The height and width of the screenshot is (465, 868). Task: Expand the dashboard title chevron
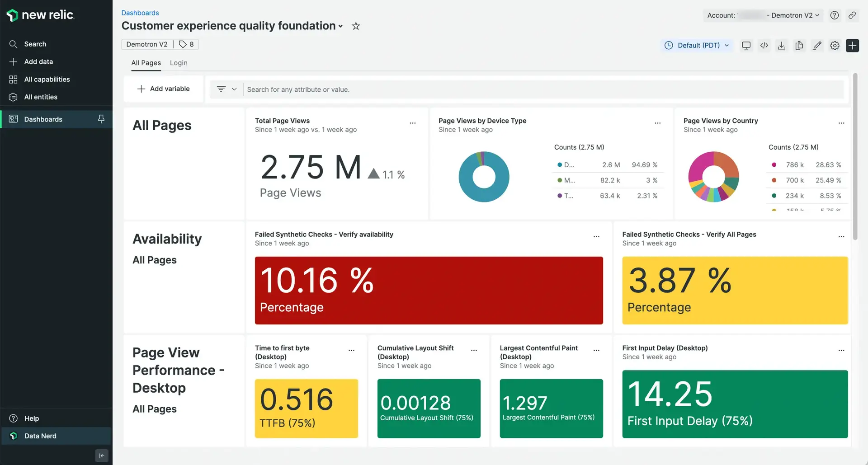click(341, 26)
